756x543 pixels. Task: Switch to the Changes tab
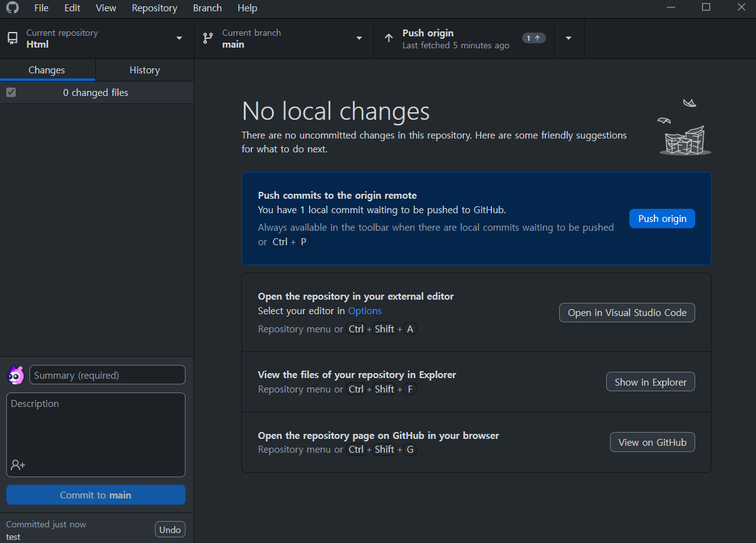pos(47,70)
